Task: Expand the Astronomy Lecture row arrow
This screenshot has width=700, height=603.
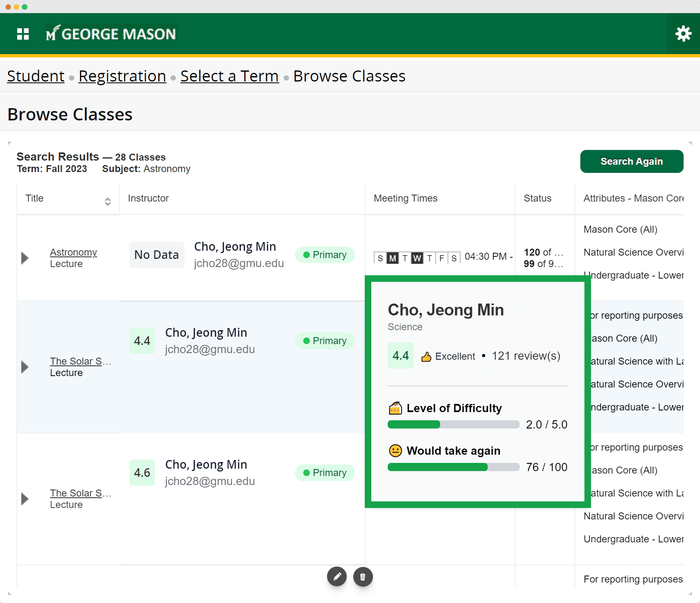Action: (x=25, y=258)
